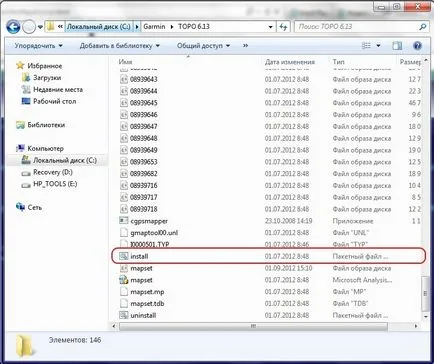
Task: Select disk image file 08939643
Action: coord(138,79)
